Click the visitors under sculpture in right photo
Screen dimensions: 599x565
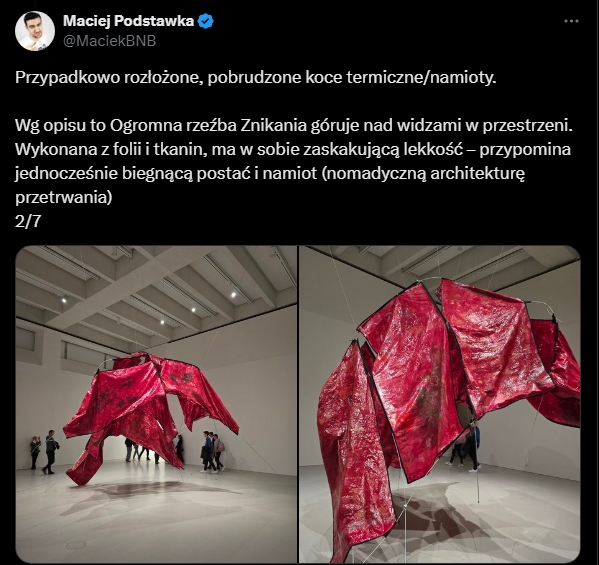(464, 447)
